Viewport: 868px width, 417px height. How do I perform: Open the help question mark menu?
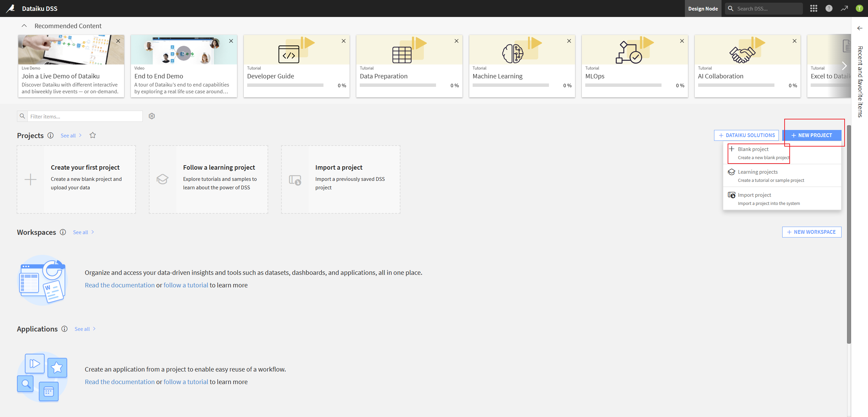coord(829,8)
